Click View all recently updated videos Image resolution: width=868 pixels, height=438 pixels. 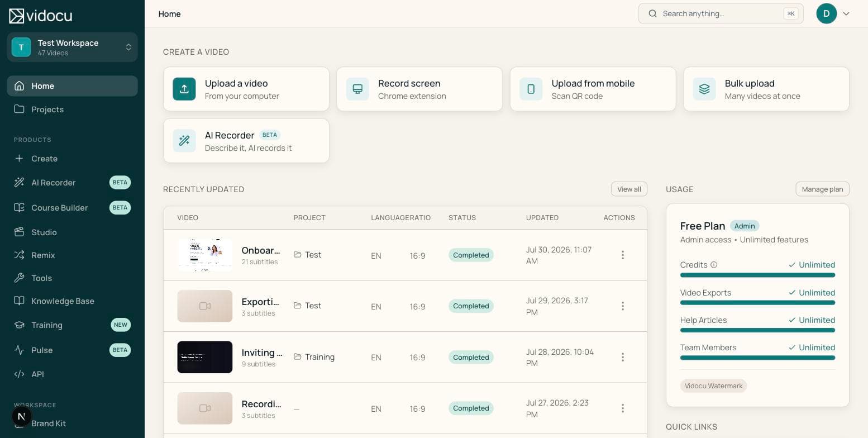pos(629,189)
